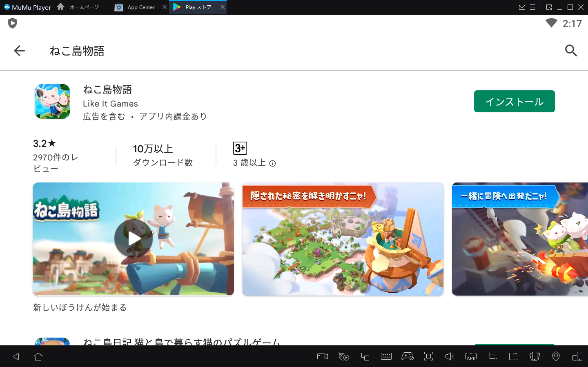Open the MuMu Player mail icon
Image resolution: width=588 pixels, height=367 pixels.
[x=522, y=7]
